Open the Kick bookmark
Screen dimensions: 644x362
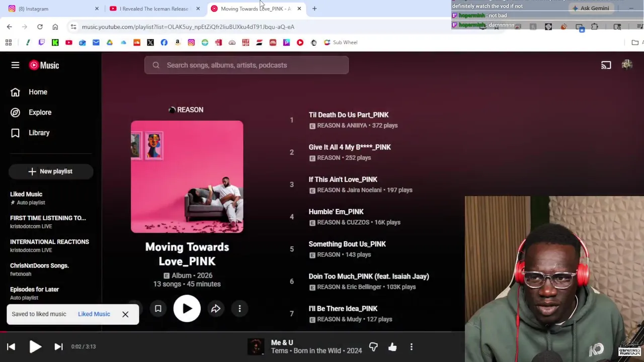pyautogui.click(x=55, y=42)
